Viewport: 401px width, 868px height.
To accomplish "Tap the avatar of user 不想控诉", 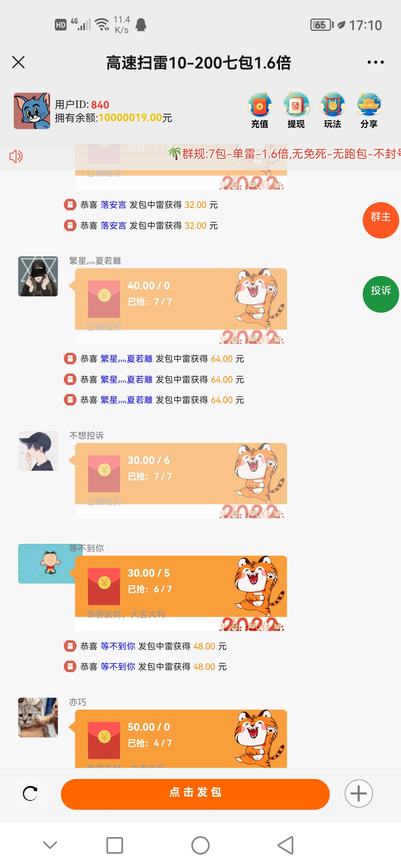I will [x=38, y=451].
